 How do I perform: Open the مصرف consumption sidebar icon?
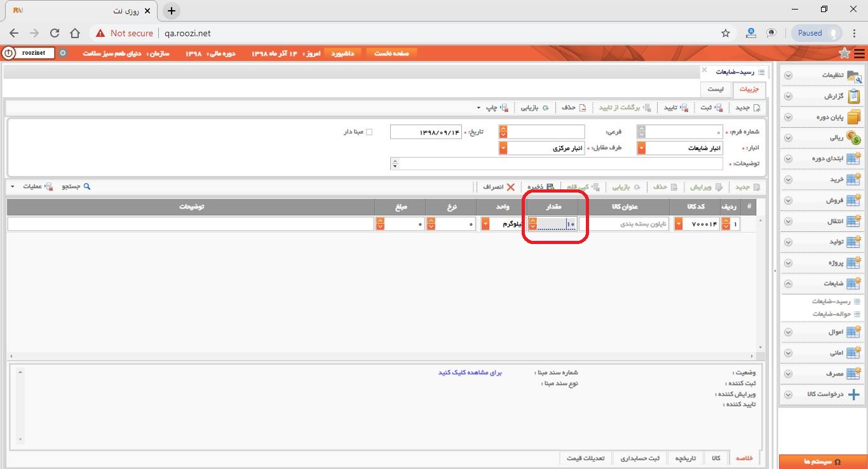tap(854, 374)
